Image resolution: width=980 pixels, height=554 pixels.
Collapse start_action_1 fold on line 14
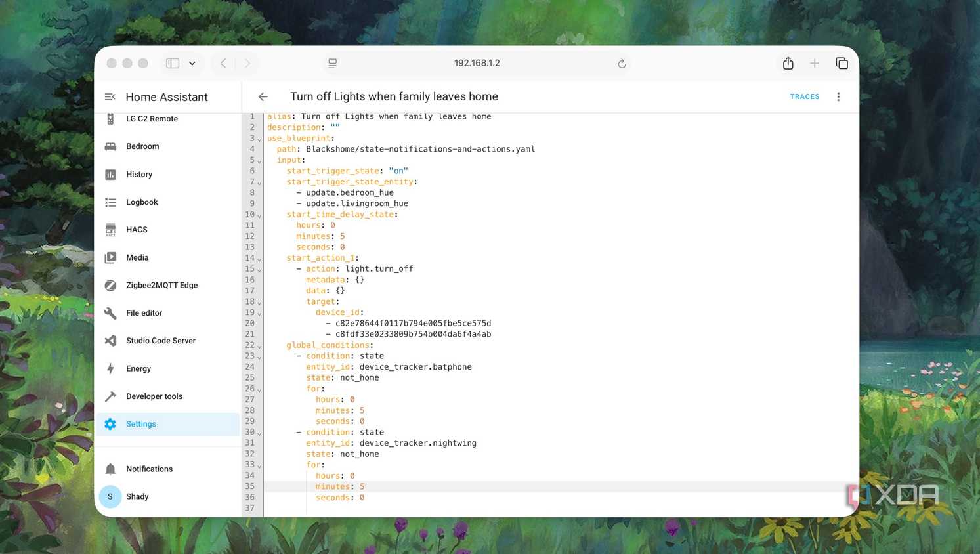pyautogui.click(x=259, y=259)
